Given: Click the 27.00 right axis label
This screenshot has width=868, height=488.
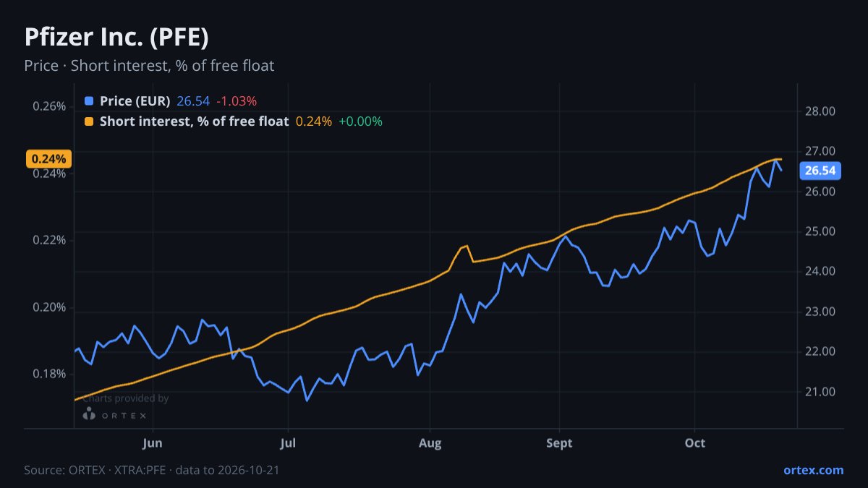Looking at the screenshot, I should tap(820, 151).
